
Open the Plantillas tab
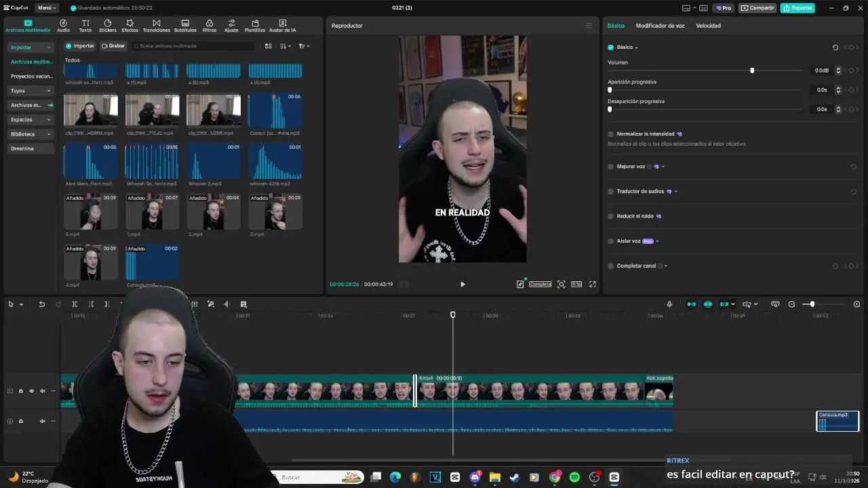(255, 26)
